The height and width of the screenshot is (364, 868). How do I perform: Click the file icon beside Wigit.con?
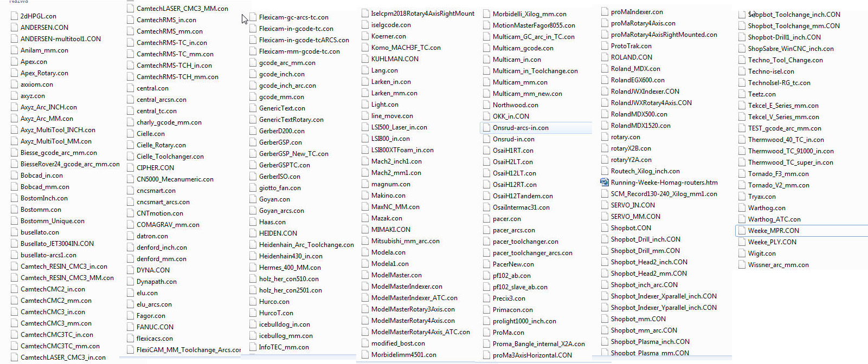(742, 253)
